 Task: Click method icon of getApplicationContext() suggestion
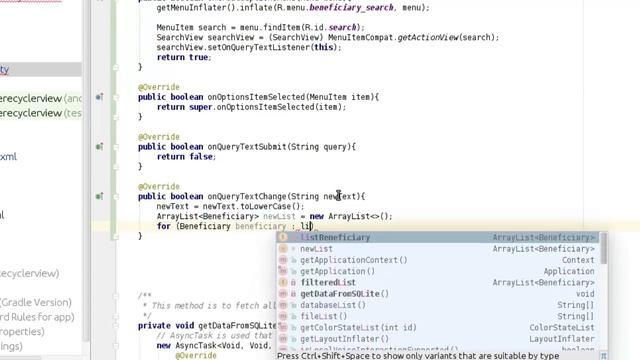[x=283, y=260]
